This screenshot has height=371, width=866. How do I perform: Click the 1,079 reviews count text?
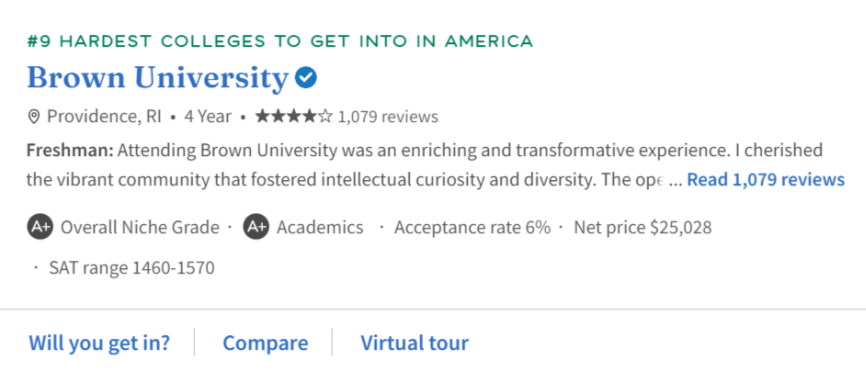tap(388, 116)
